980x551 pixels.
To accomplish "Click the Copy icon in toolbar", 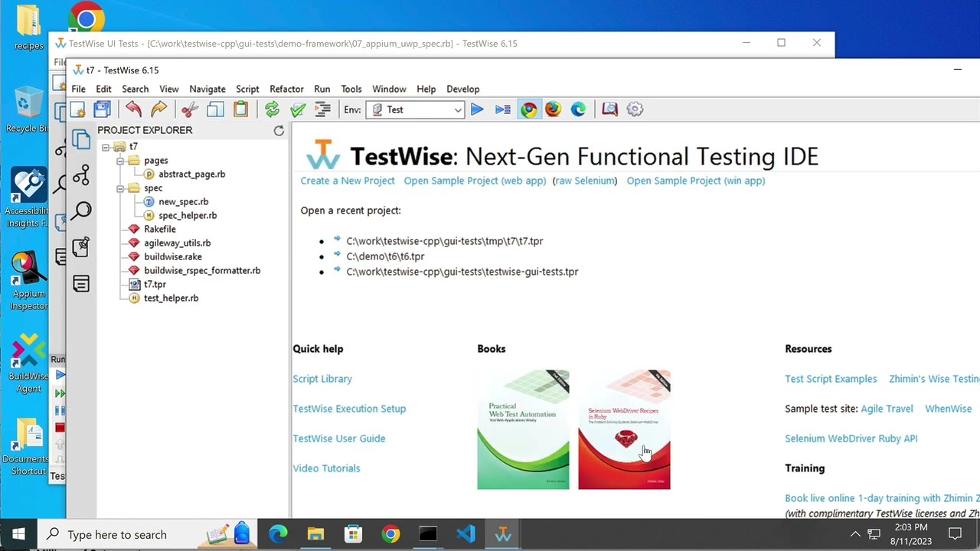I will (x=215, y=109).
